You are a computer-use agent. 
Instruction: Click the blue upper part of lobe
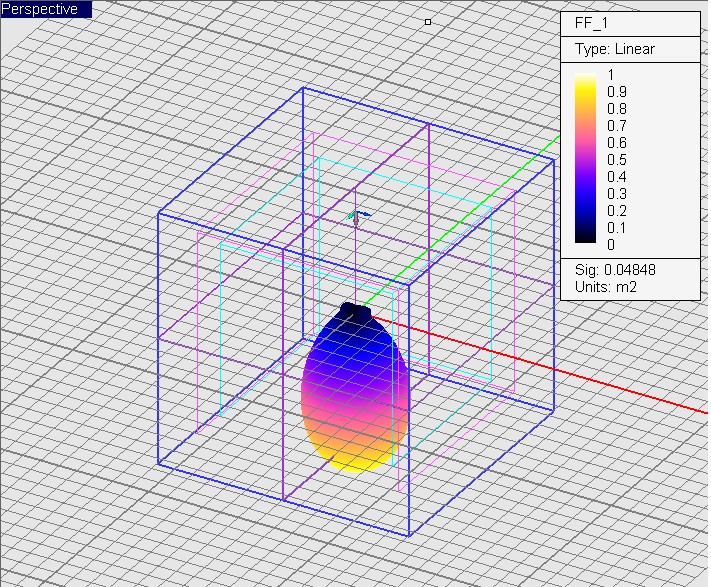(354, 345)
